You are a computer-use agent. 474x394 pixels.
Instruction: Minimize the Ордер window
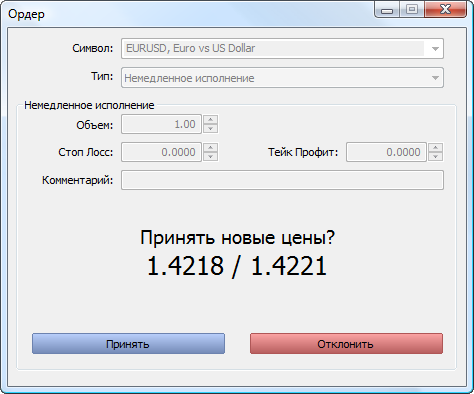click(387, 9)
